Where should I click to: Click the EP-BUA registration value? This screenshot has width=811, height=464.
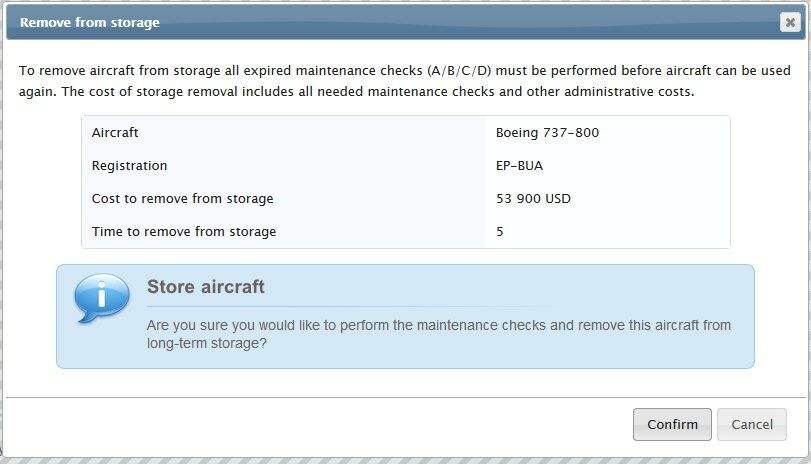coord(519,165)
